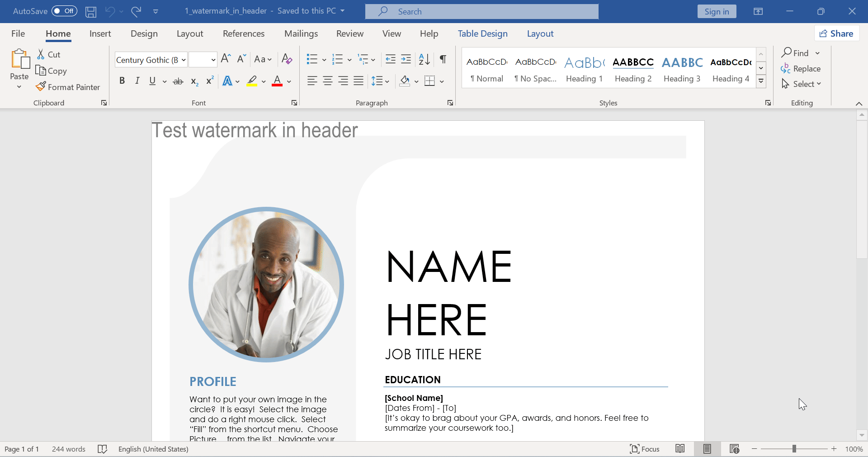The width and height of the screenshot is (868, 457).
Task: Apply strikethrough formatting
Action: pos(178,81)
